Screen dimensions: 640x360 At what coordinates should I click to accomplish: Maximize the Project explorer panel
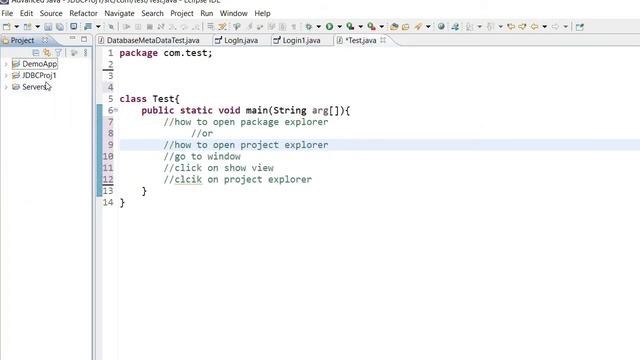(84, 39)
